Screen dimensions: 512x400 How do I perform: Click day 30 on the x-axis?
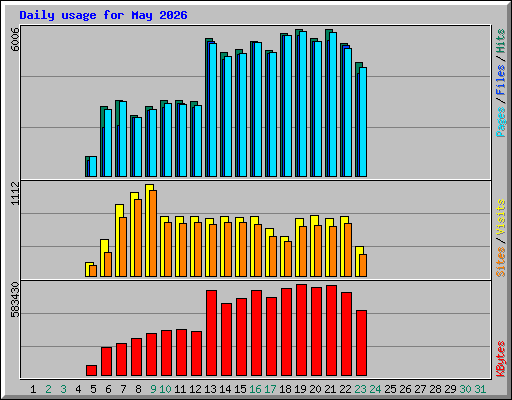(x=465, y=389)
